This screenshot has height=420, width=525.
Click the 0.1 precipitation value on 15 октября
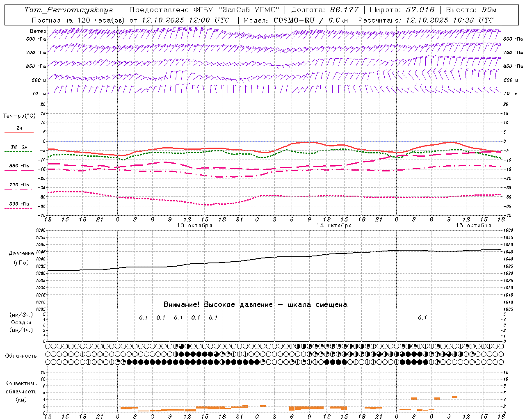click(x=422, y=317)
